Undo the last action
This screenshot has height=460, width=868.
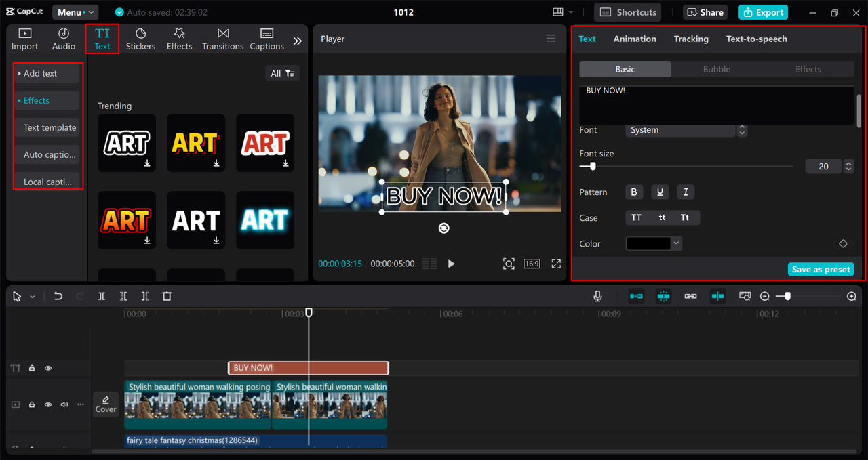click(58, 296)
